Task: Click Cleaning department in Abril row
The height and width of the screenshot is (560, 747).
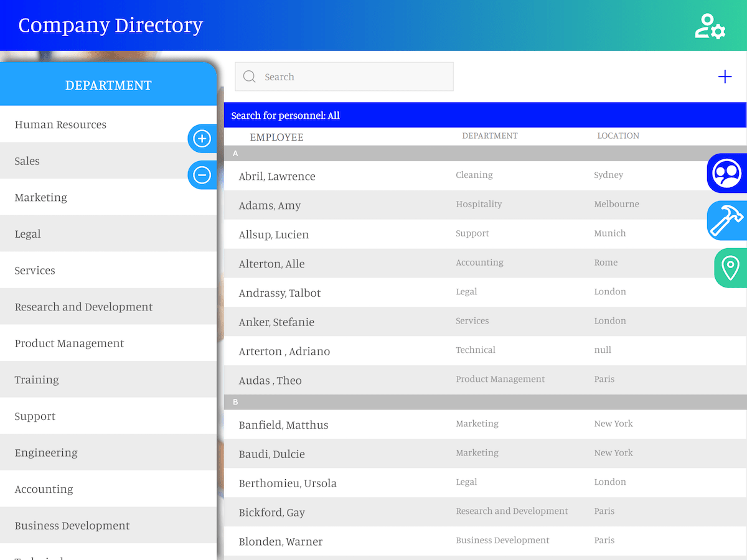Action: [474, 175]
